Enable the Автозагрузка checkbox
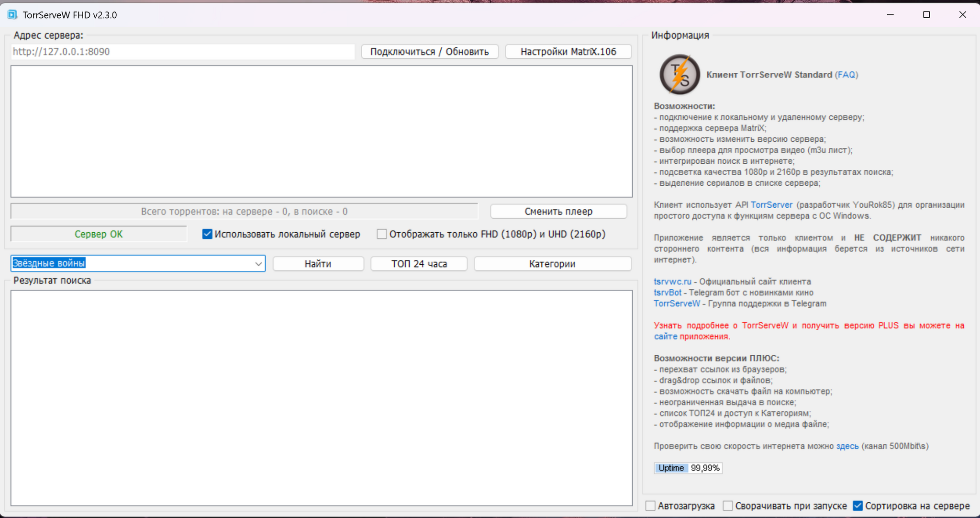980x518 pixels. 650,506
